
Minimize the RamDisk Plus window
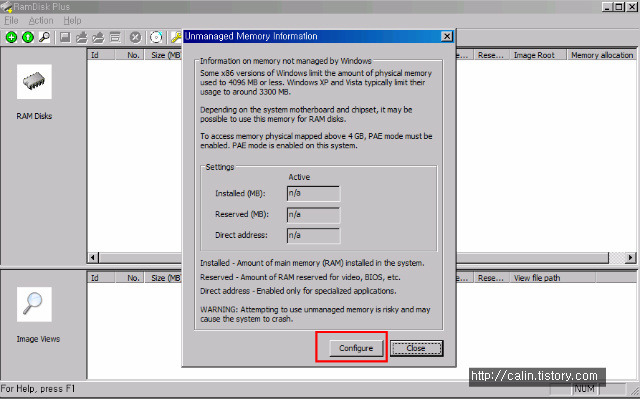(x=607, y=7)
